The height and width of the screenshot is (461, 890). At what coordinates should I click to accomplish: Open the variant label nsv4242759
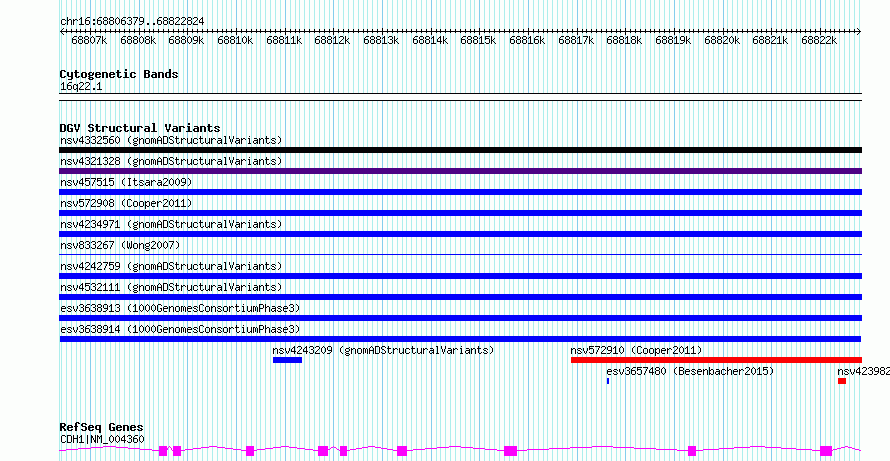(x=171, y=266)
